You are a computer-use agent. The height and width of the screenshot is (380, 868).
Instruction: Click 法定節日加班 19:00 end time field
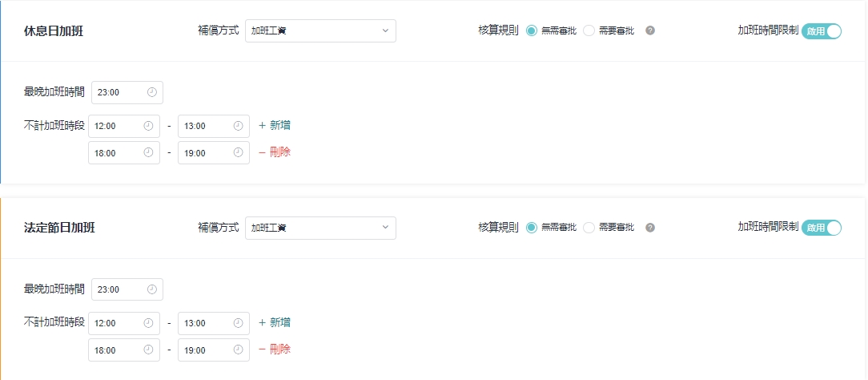pos(207,350)
